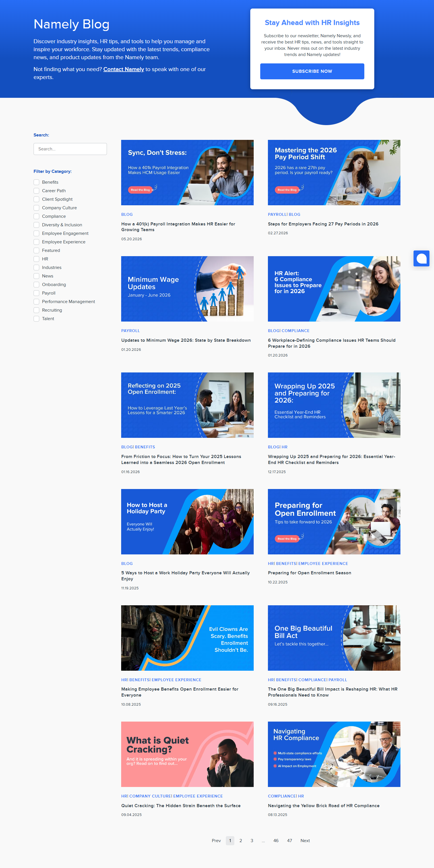The image size is (434, 868).
Task: Select the Recruiting category checkbox
Action: point(36,310)
